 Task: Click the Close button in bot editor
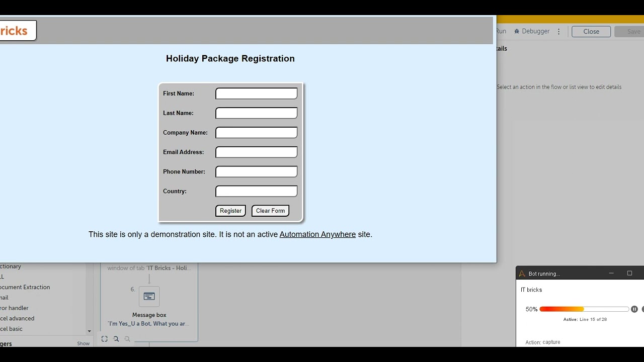[x=591, y=31]
